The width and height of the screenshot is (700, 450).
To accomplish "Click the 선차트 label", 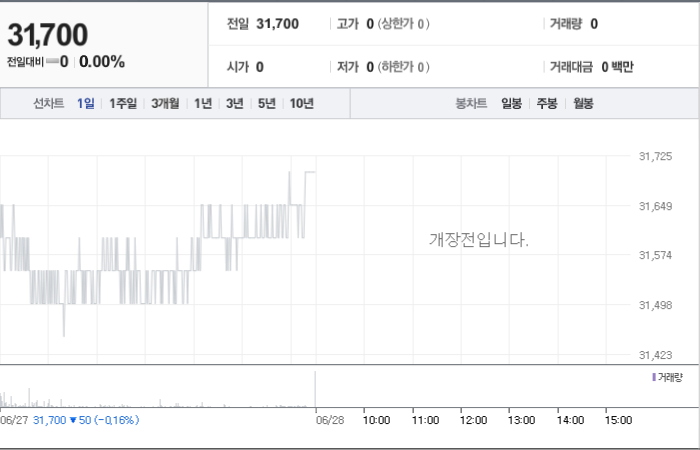I will tap(49, 104).
